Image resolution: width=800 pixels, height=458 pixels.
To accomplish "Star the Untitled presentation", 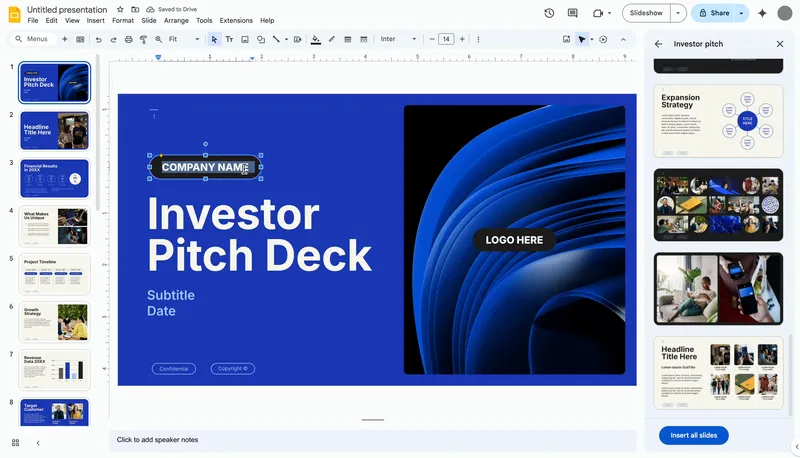I will (x=120, y=10).
